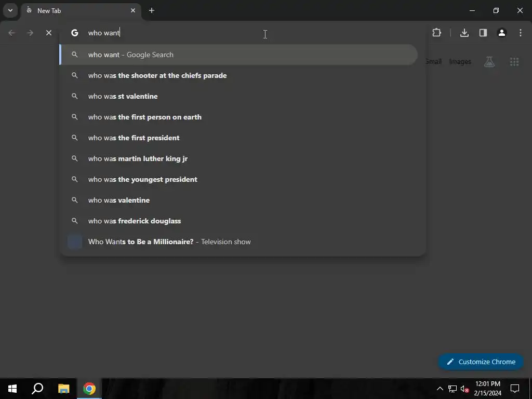Image resolution: width=532 pixels, height=399 pixels.
Task: Select 'who was st valentine' suggestion
Action: (238, 96)
